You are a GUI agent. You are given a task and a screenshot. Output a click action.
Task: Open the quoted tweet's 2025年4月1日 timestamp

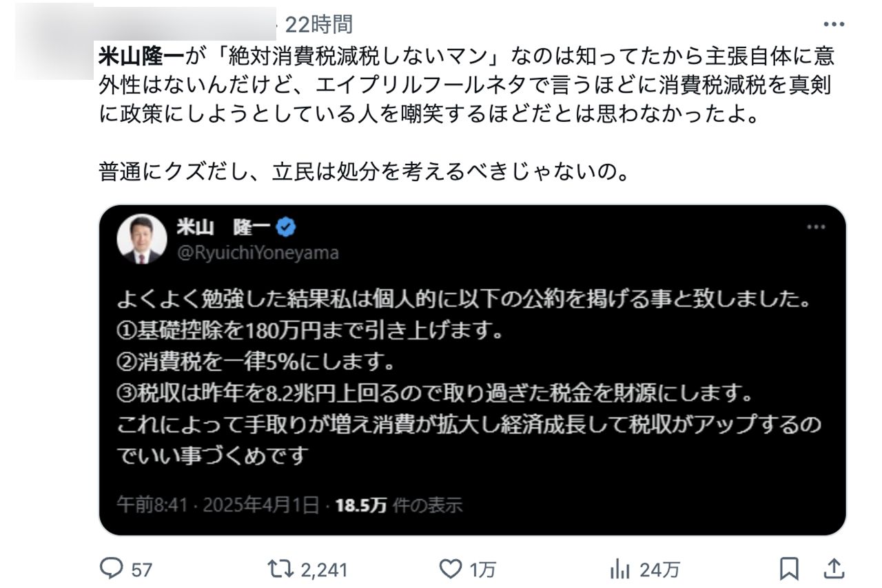[x=262, y=505]
